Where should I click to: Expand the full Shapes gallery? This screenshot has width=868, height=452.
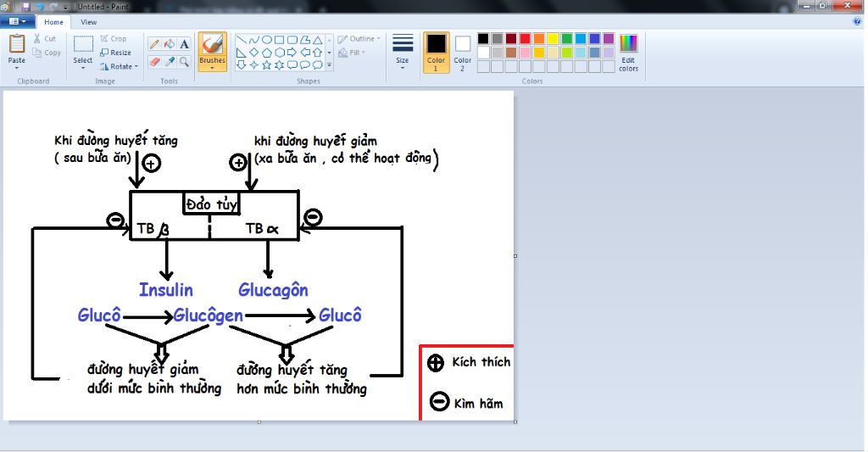[x=330, y=64]
